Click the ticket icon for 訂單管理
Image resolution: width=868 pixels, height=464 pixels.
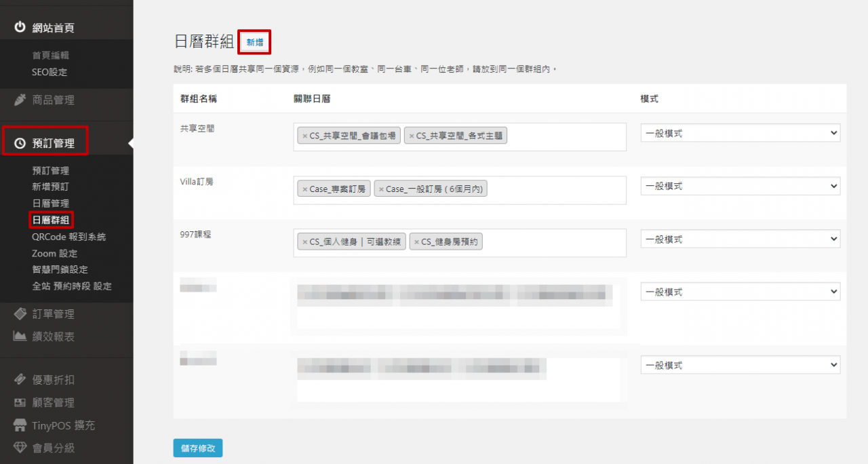pyautogui.click(x=20, y=314)
